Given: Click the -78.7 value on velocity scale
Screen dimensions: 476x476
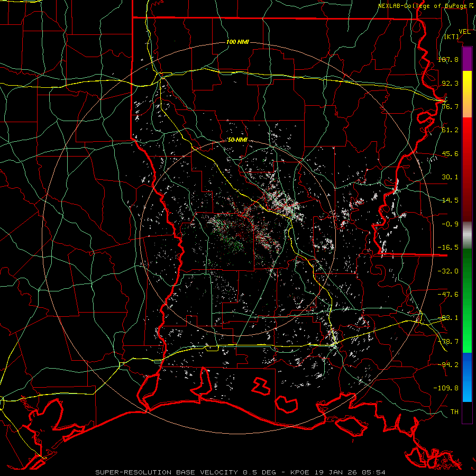Looking at the screenshot, I should [x=448, y=342].
